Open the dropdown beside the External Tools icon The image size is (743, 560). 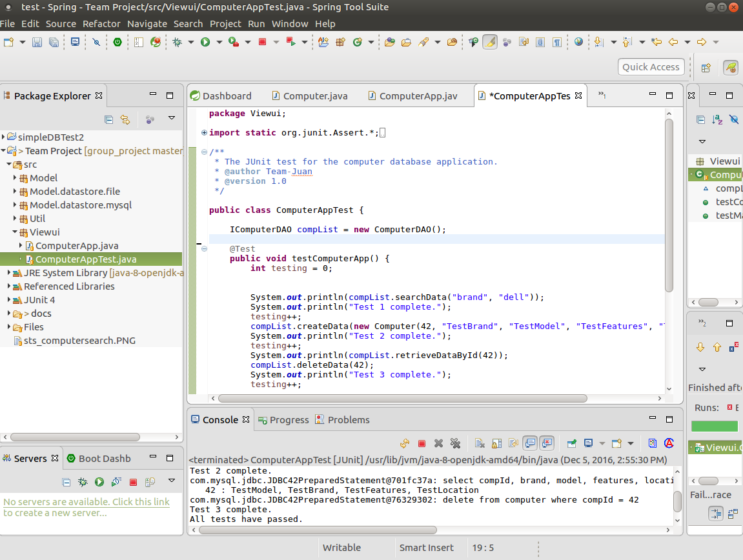click(247, 42)
